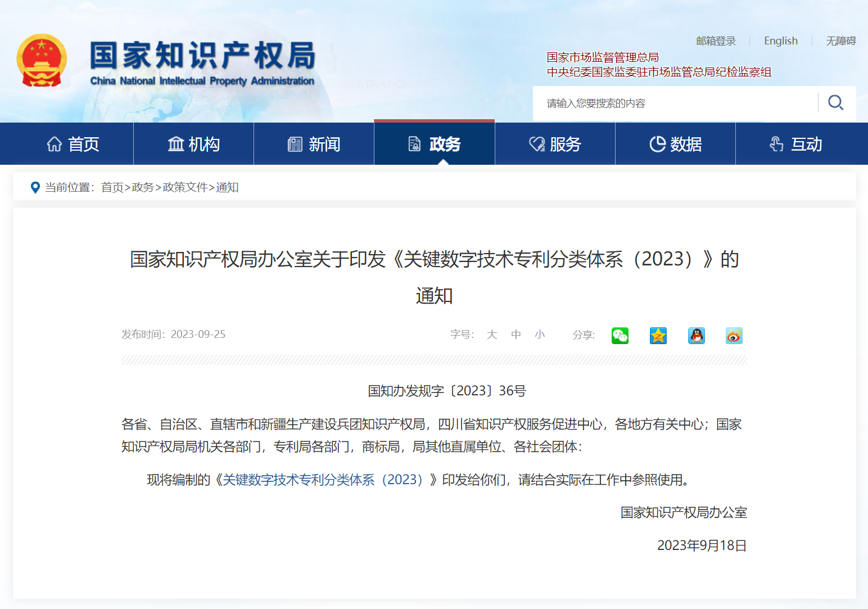The image size is (868, 609).
Task: Click the 国家知识产权局 site title logo
Action: pos(202,62)
